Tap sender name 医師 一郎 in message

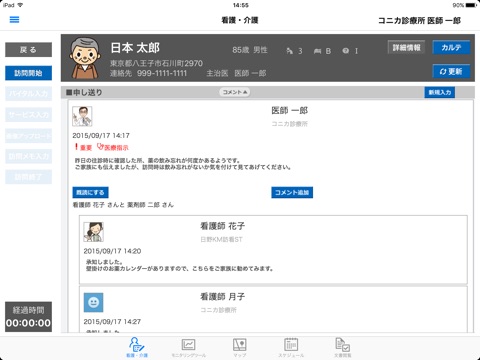[290, 110]
